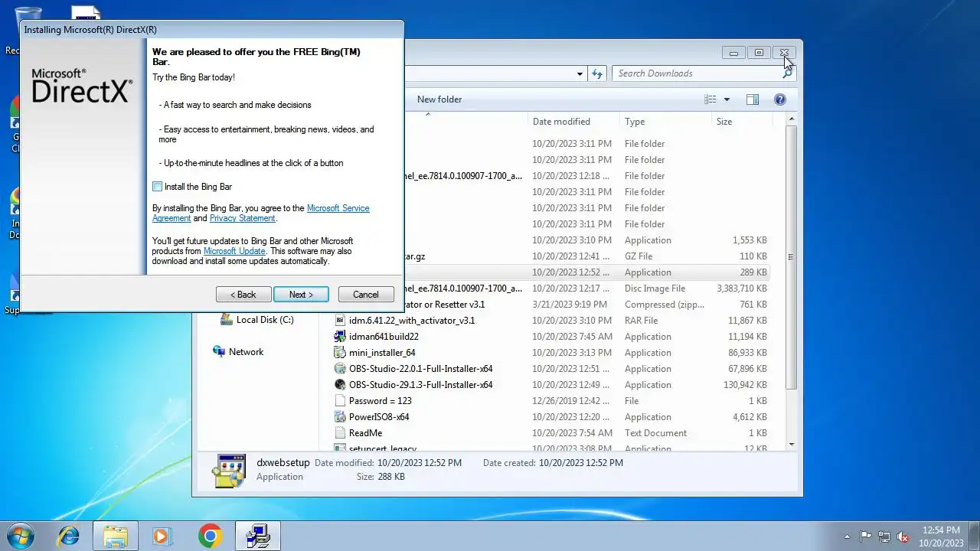Maximize the Explorer window
This screenshot has width=980, height=551.
click(759, 53)
